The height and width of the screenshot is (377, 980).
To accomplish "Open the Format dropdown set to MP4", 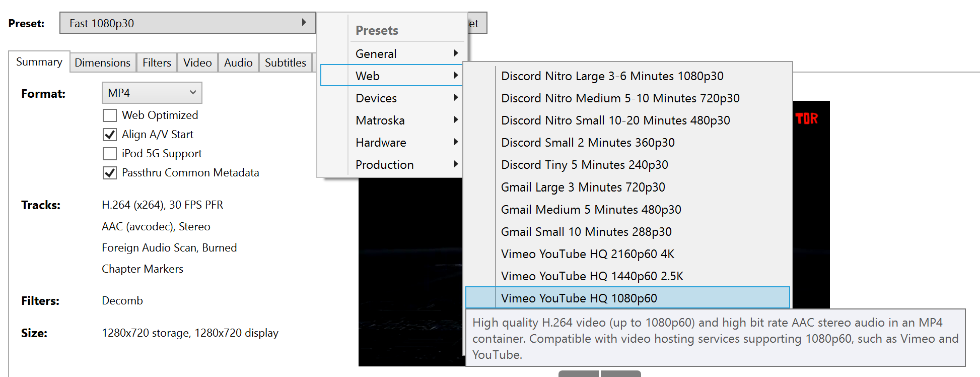I will click(x=152, y=93).
